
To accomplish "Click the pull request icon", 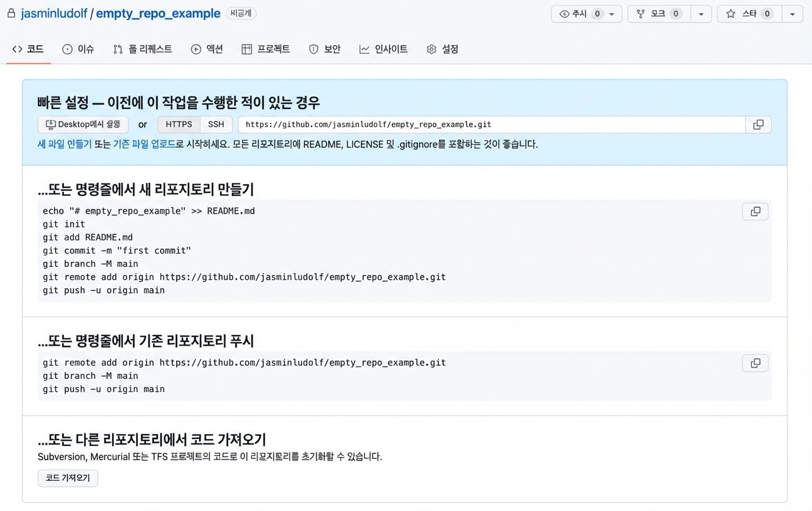I will [118, 49].
